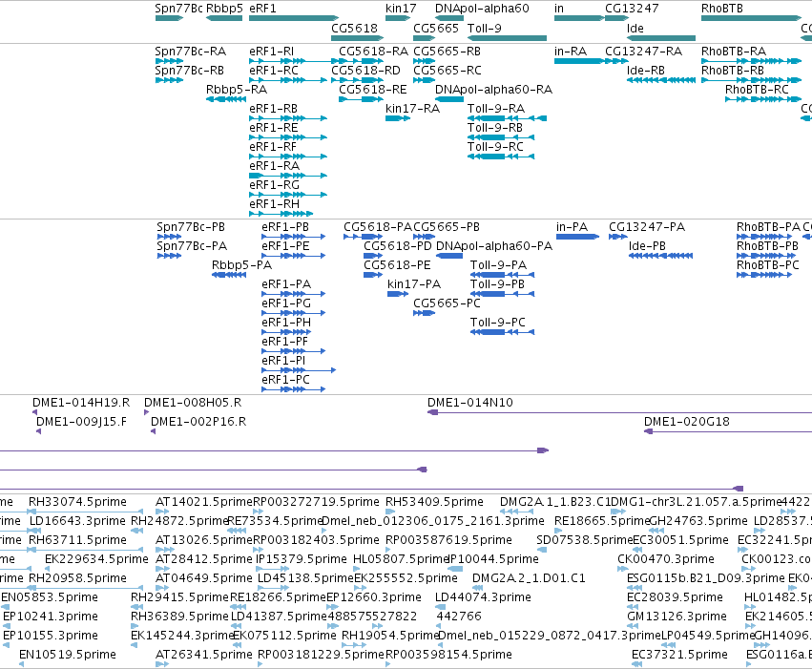Select transcript CG5618-RD
Image resolution: width=812 pixels, height=669 pixels.
(365, 71)
